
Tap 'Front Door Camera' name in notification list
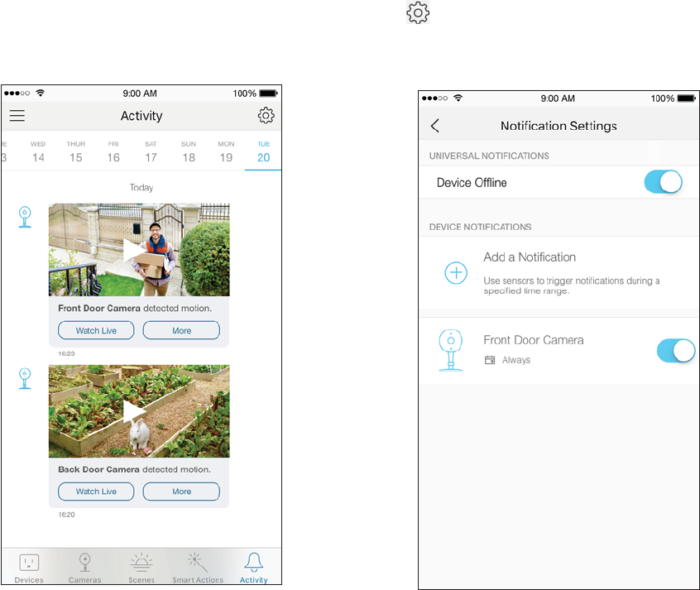coord(534,340)
